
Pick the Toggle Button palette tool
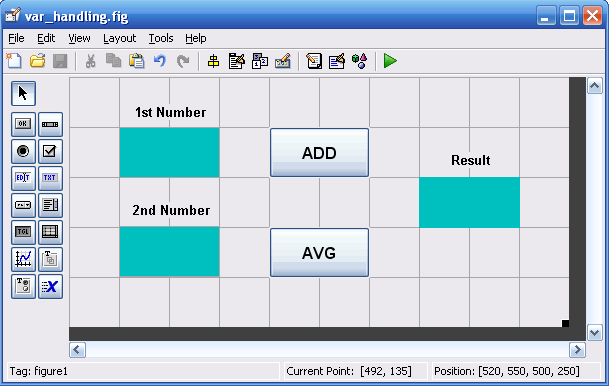tap(23, 232)
